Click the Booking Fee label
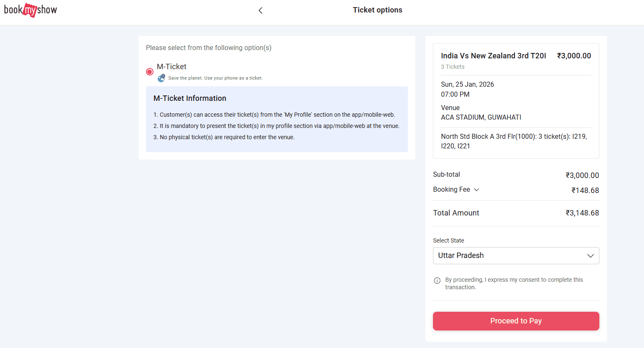The width and height of the screenshot is (644, 348). (x=451, y=190)
